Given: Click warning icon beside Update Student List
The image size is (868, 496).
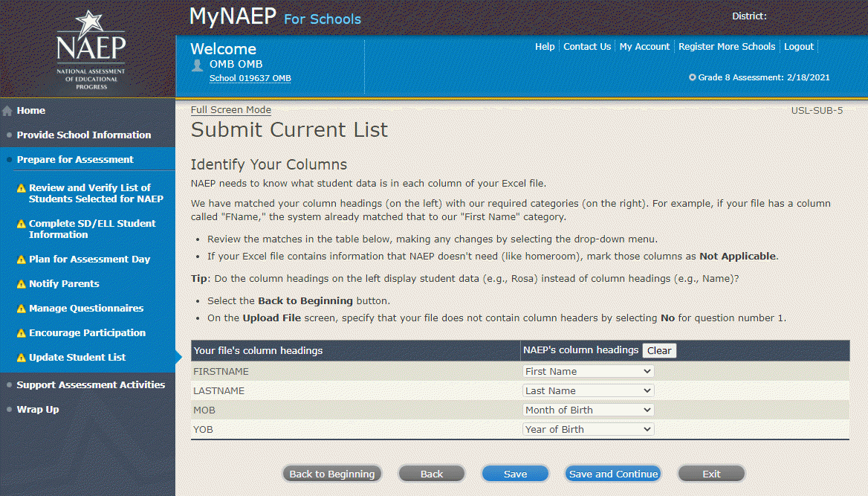Looking at the screenshot, I should tap(22, 358).
